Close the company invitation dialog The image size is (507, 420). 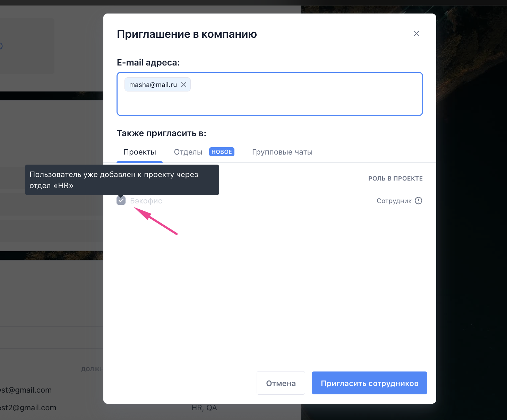(416, 34)
